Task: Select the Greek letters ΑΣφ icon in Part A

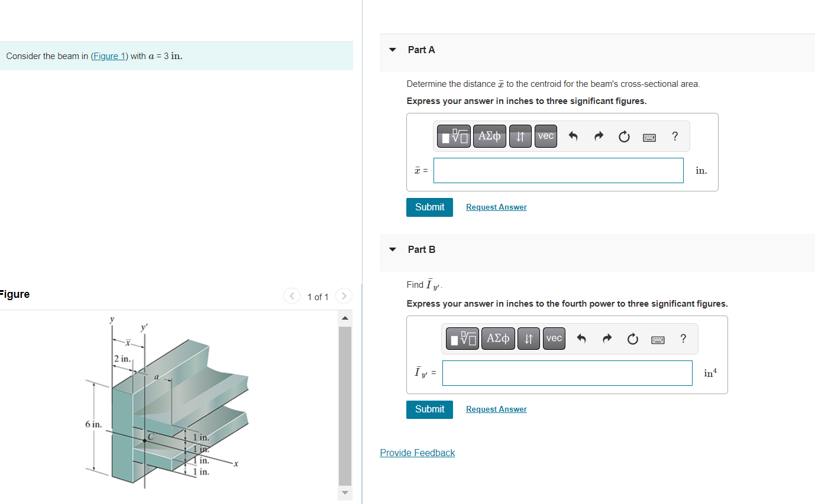Action: pos(489,136)
